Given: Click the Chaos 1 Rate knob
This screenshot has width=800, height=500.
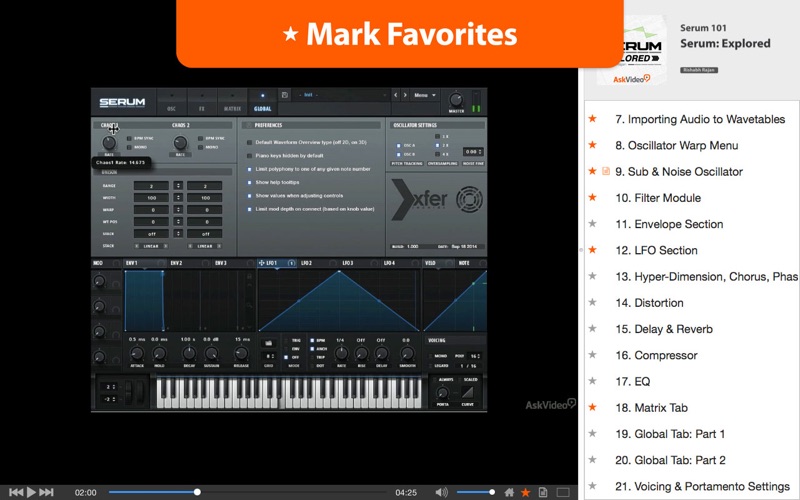Looking at the screenshot, I should 109,142.
